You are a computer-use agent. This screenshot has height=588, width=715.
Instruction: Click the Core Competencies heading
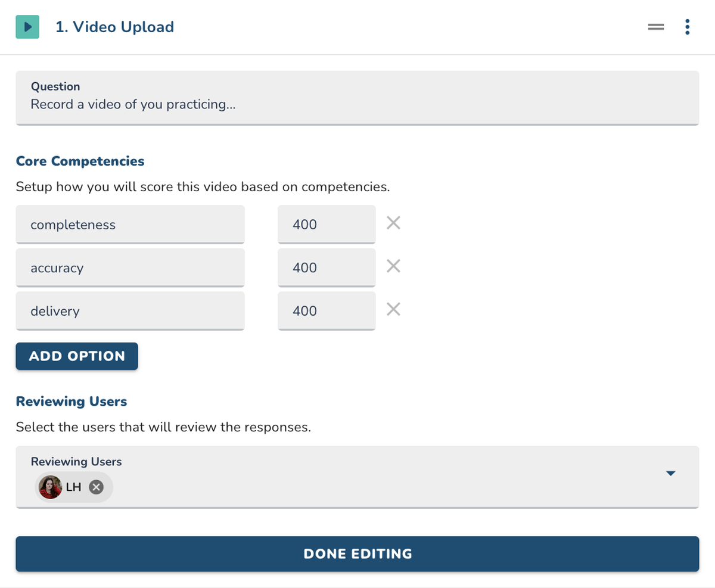click(x=80, y=161)
